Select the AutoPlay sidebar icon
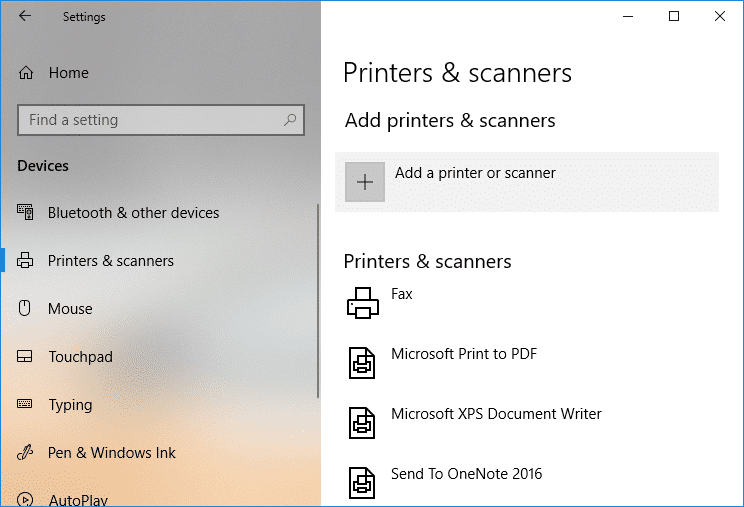744x507 pixels. 25,499
